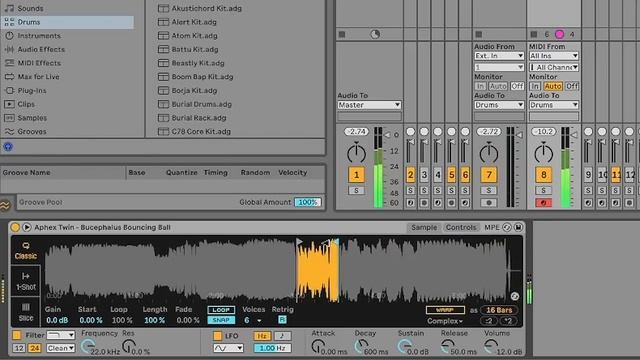
Task: Set track 8 Monitor to Auto
Action: tap(553, 86)
